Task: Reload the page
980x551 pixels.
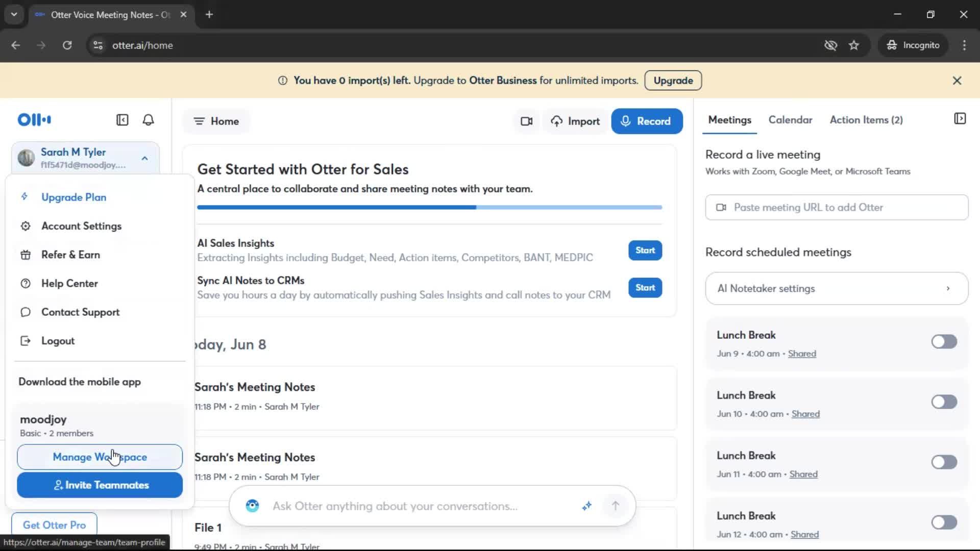Action: (x=67, y=45)
